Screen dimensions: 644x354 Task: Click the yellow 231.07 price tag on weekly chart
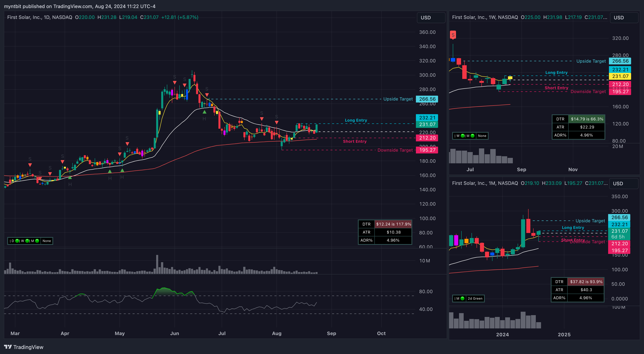click(620, 76)
